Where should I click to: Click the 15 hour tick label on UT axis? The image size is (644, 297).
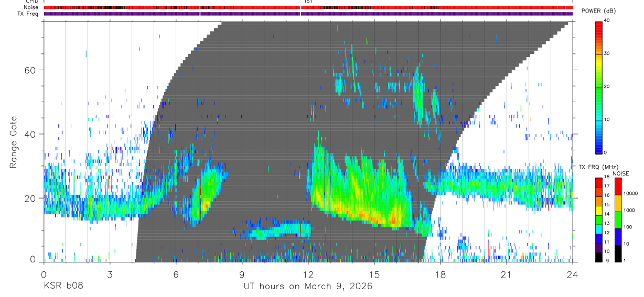[374, 274]
